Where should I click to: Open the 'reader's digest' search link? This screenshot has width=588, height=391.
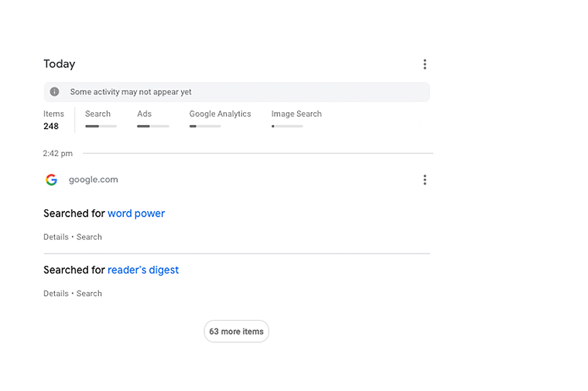point(143,270)
